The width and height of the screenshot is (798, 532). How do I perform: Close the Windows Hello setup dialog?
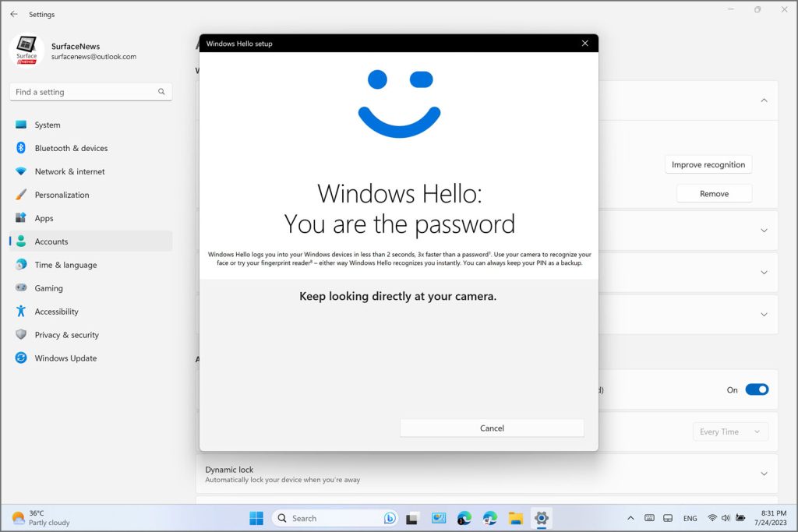(584, 44)
